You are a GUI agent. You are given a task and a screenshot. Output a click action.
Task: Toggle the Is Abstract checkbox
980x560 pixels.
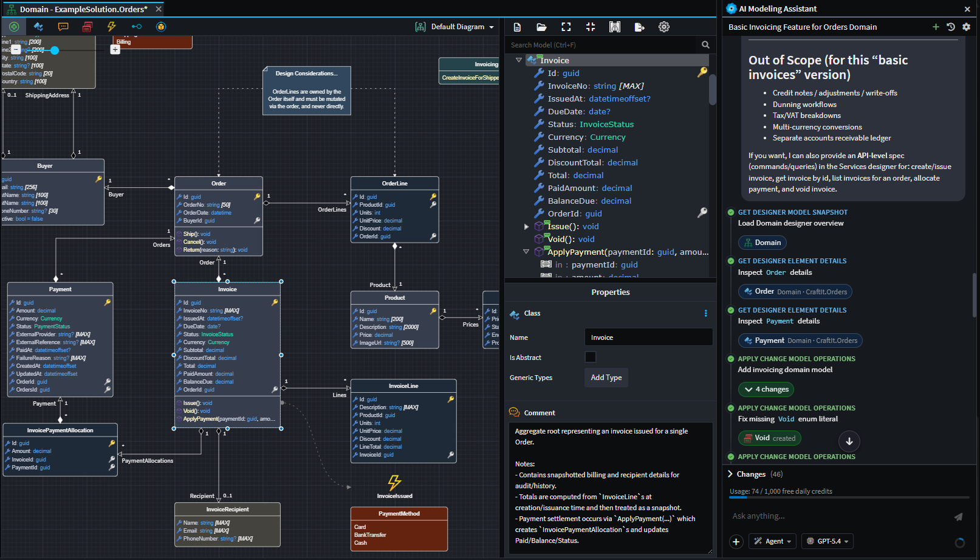pos(590,357)
